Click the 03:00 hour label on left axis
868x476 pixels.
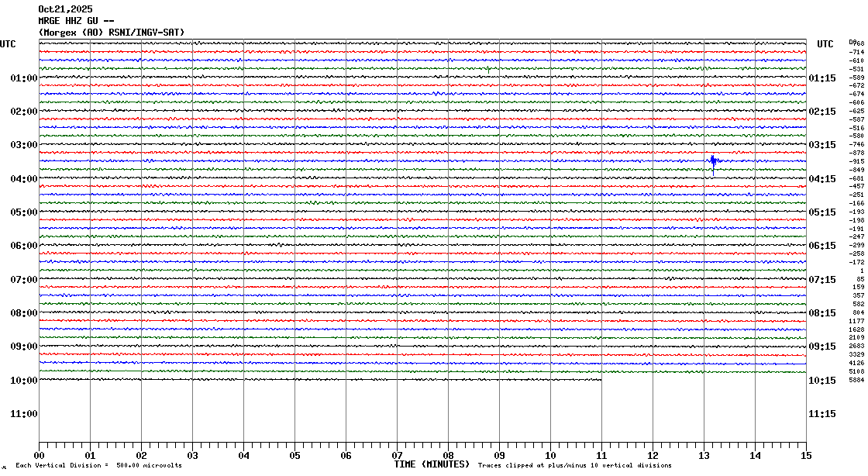pos(24,145)
